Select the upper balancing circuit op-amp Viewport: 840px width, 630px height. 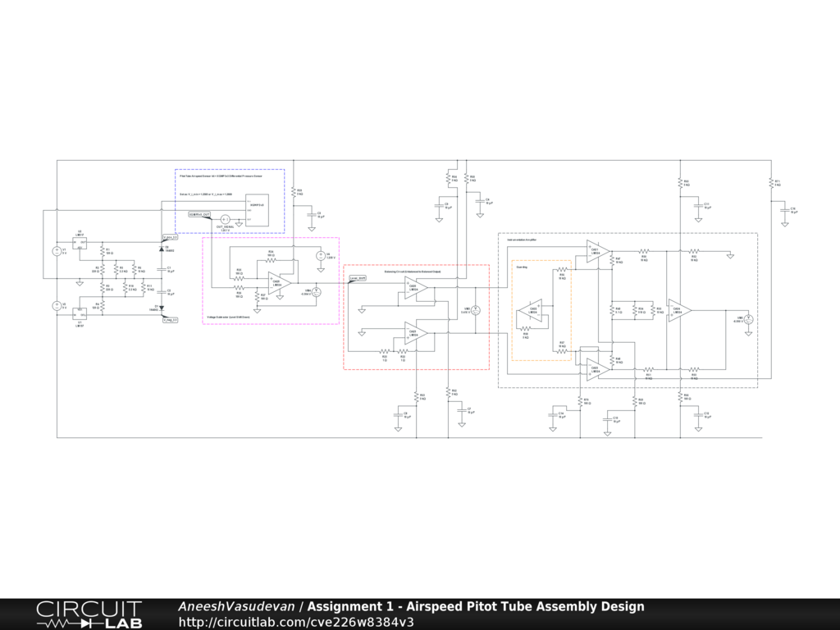[x=416, y=288]
